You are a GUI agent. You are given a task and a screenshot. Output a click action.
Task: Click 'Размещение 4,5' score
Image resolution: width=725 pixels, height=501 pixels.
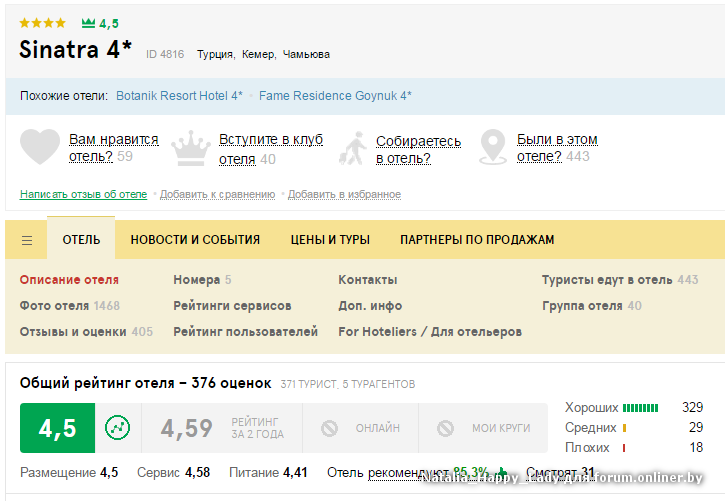pos(69,472)
